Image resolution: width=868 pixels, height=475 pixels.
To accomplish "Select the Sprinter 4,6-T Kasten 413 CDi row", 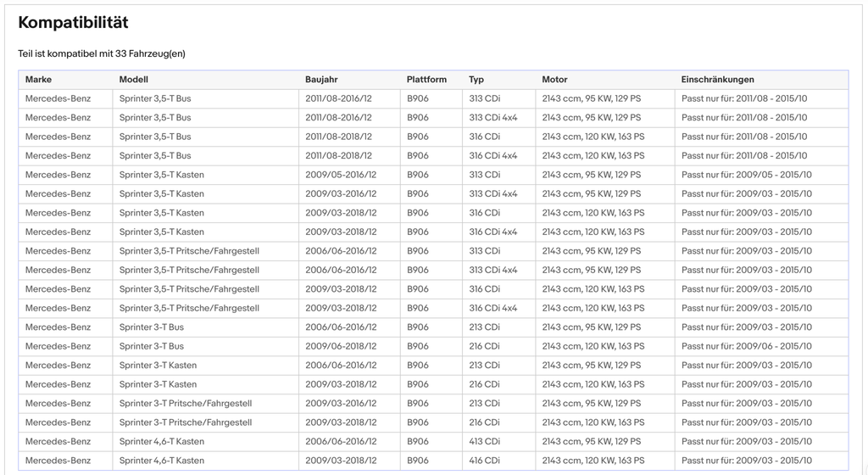I will tap(433, 442).
